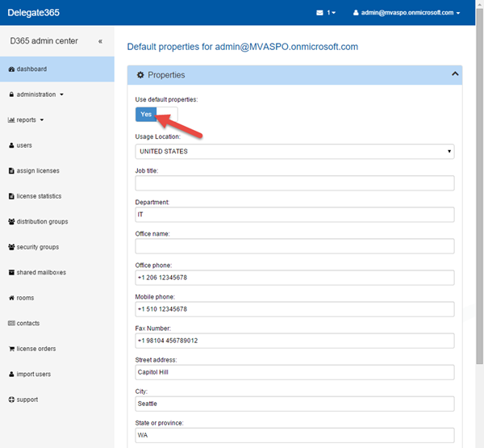The height and width of the screenshot is (448, 484).
Task: Click the Properties gear icon
Action: (140, 75)
